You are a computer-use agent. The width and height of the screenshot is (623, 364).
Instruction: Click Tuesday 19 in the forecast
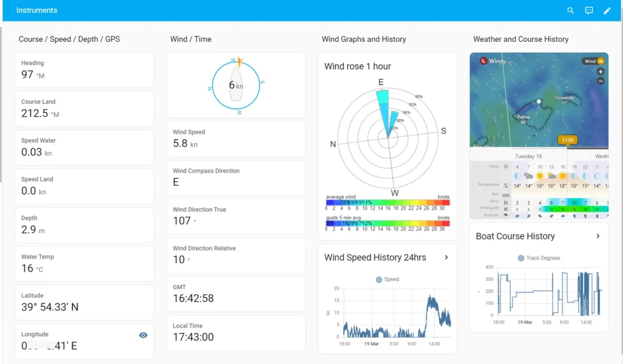pos(528,156)
